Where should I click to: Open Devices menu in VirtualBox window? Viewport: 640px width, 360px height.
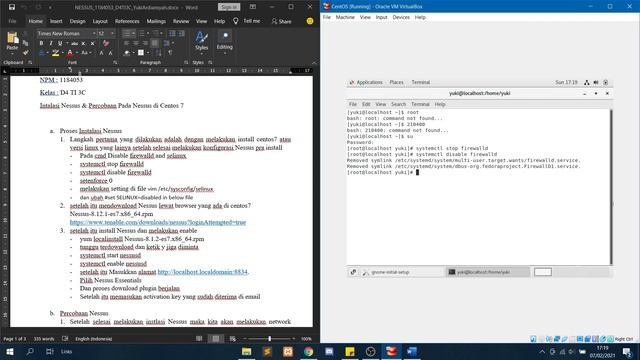click(401, 17)
